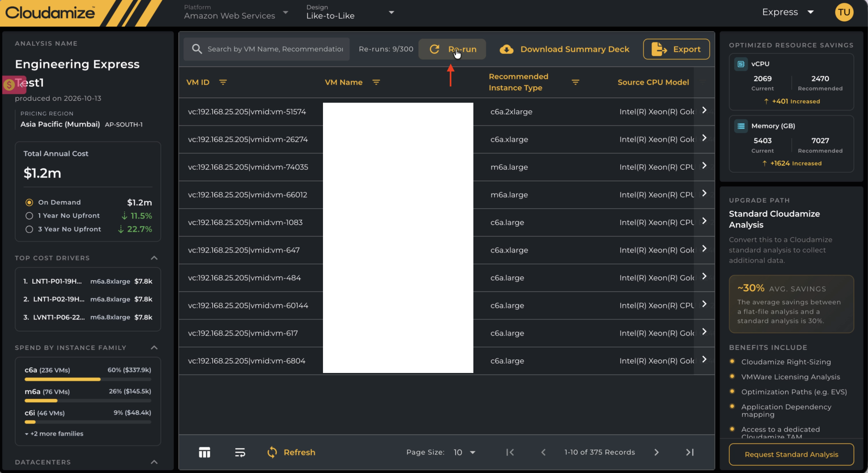Viewport: 868px width, 473px height.
Task: Open the Design Like-to-Like dropdown
Action: (x=350, y=12)
